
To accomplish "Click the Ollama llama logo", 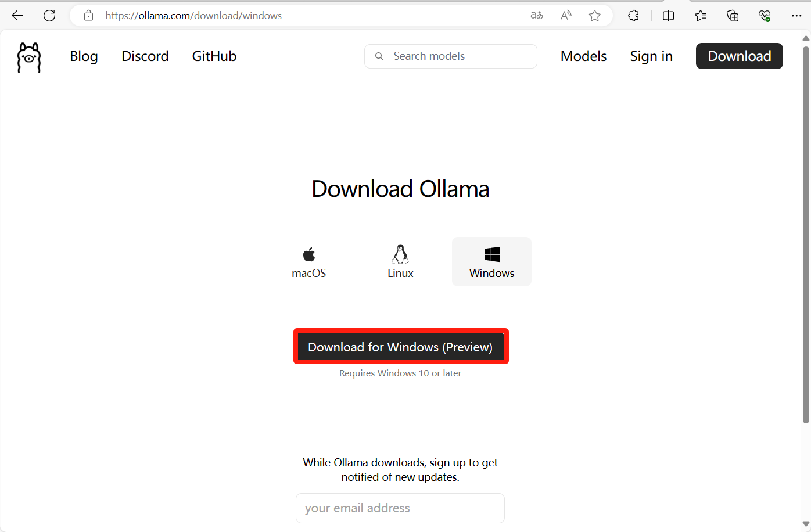I will pyautogui.click(x=29, y=57).
